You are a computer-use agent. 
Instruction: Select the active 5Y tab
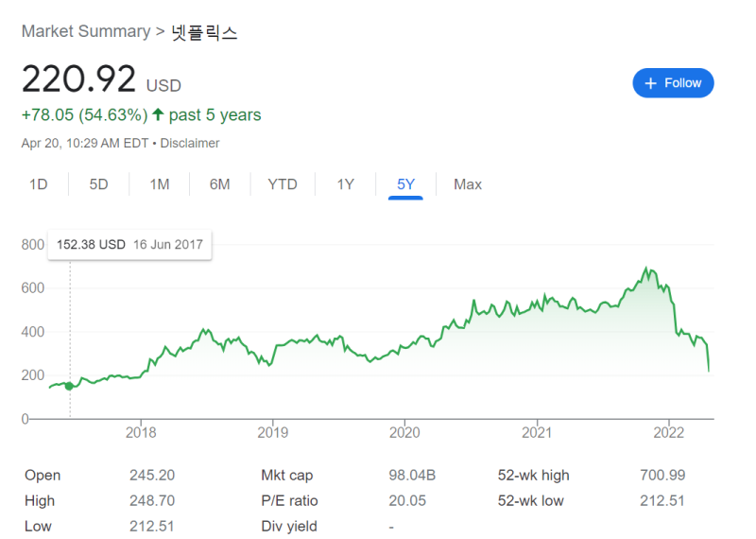coord(405,184)
